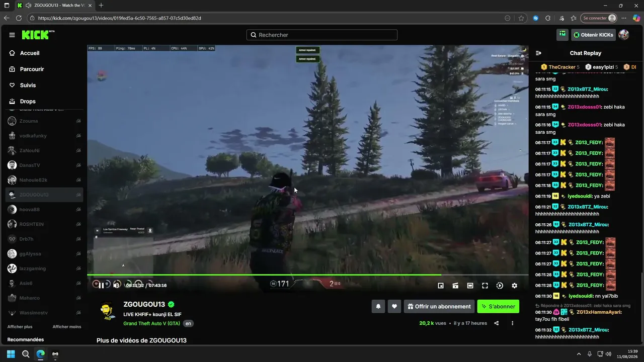Open ZG13xHammaAyari username in chat
The image size is (644, 362).
click(598, 312)
